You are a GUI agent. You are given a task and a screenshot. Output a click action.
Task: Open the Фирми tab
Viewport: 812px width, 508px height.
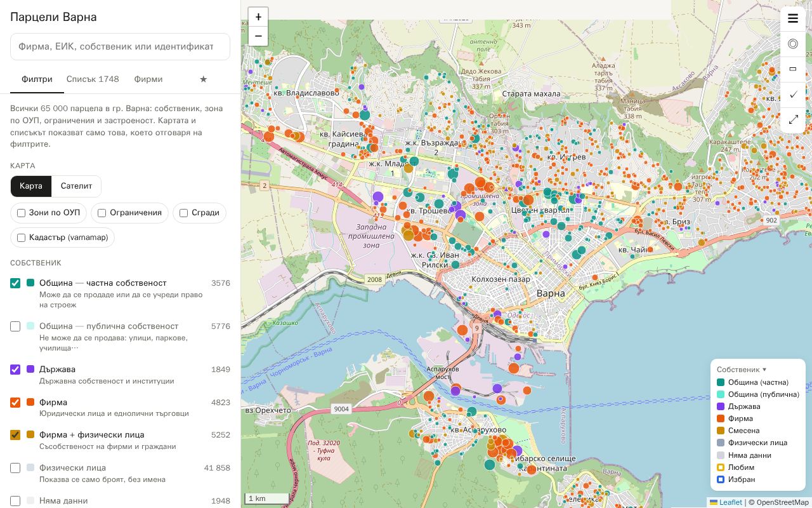(148, 79)
